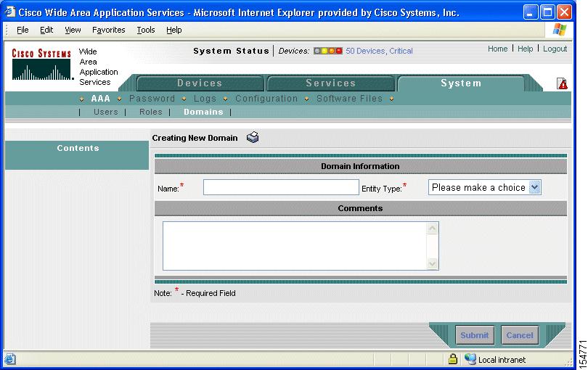Image resolution: width=588 pixels, height=370 pixels.
Task: Click the Local intranet zone icon
Action: 470,359
